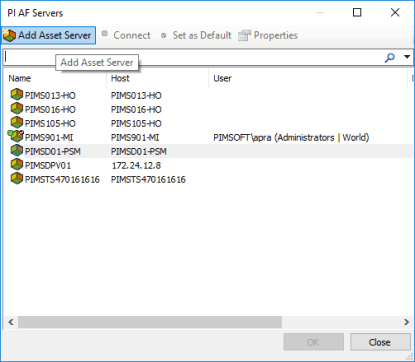Click the Close button
The height and width of the screenshot is (362, 415).
[x=380, y=342]
